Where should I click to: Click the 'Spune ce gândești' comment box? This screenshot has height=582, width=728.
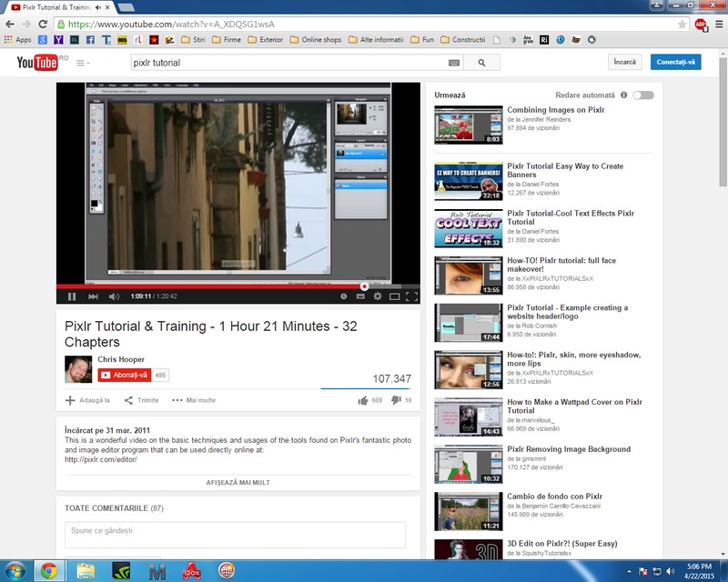click(x=235, y=535)
